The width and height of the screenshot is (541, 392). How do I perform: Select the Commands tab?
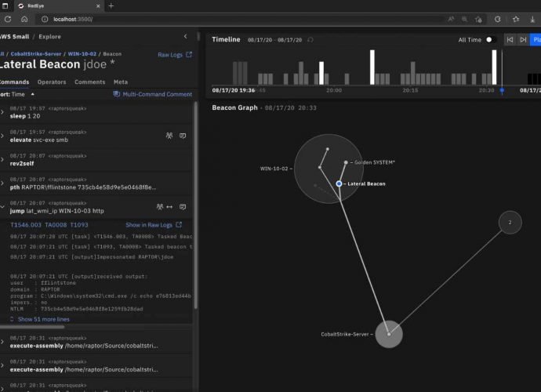click(14, 82)
